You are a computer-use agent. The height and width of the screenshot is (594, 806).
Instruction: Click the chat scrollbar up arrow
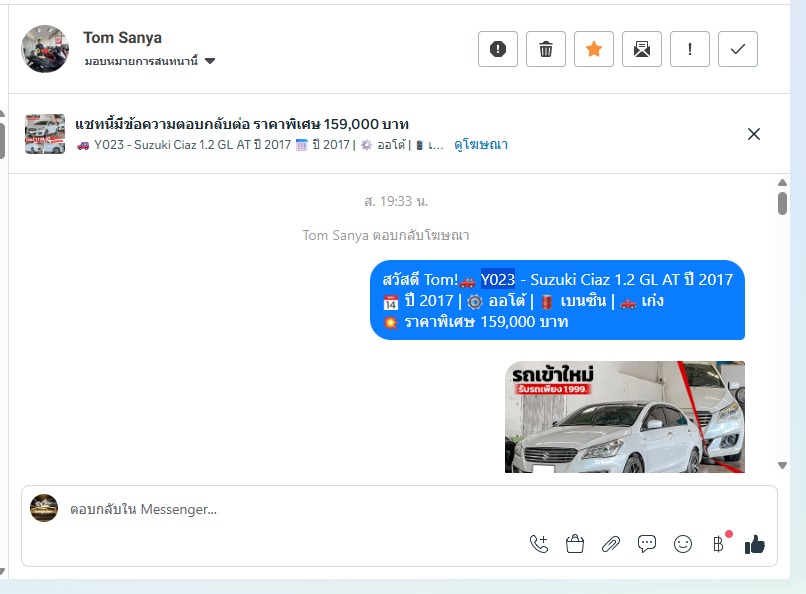coord(782,182)
